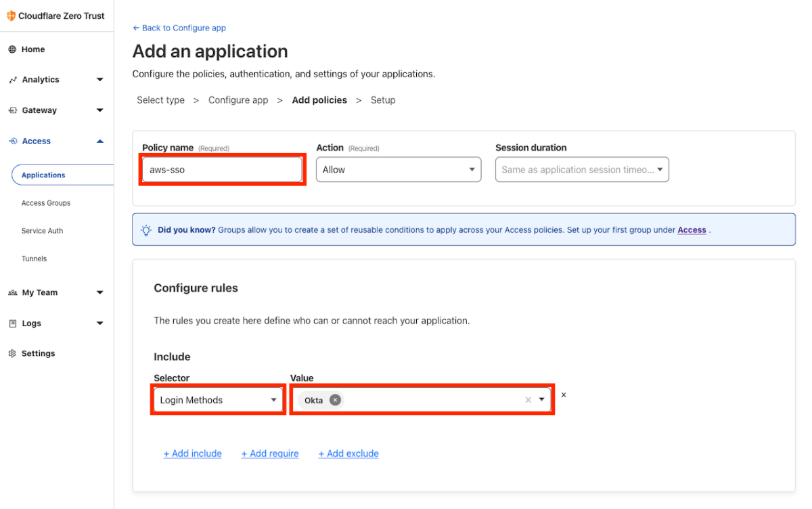Open the Action dropdown showing Allow
812x509 pixels.
click(398, 169)
